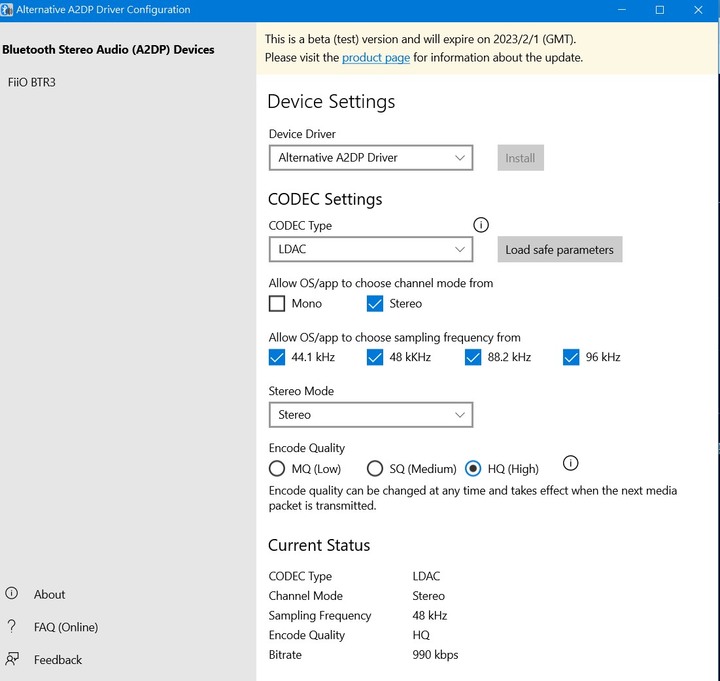Image resolution: width=720 pixels, height=681 pixels.
Task: Select MQ (Low) encode quality
Action: pyautogui.click(x=277, y=469)
